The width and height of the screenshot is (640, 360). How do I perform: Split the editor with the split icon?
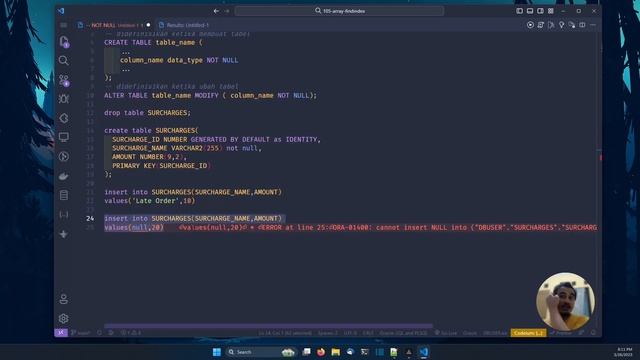(x=582, y=25)
